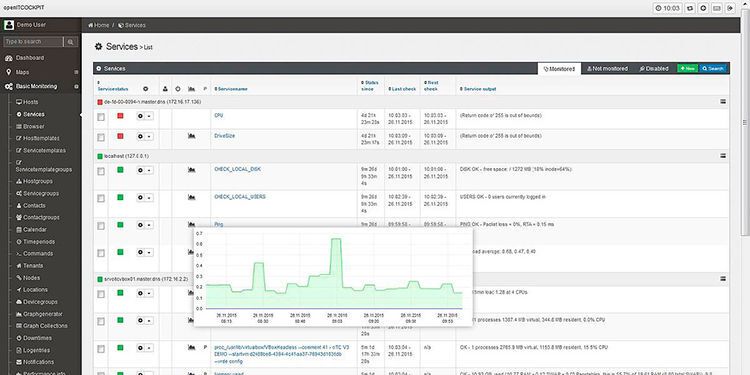Open graph icon for CHECK_LOCAL_USERS service
This screenshot has height=375, width=750.
coord(191,197)
